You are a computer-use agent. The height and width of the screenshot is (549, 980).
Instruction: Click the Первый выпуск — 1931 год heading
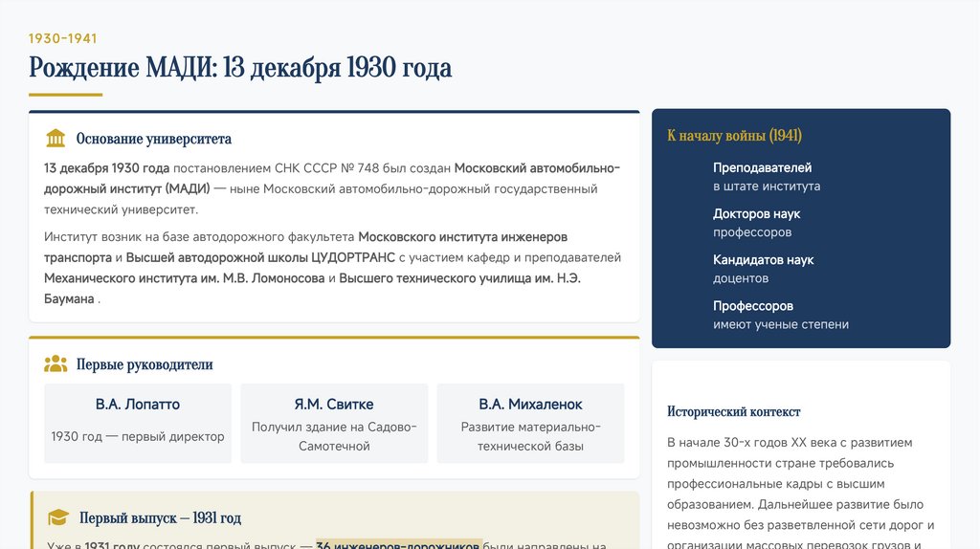coord(160,517)
